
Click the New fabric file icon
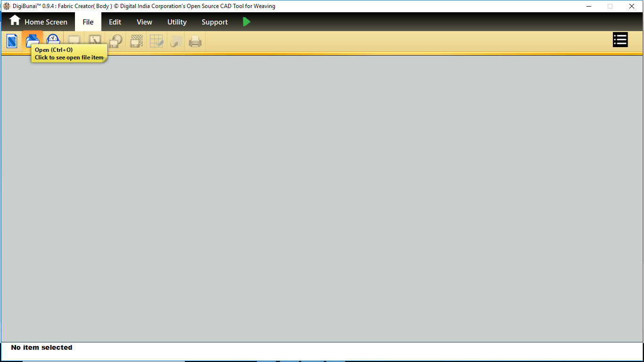(x=12, y=41)
